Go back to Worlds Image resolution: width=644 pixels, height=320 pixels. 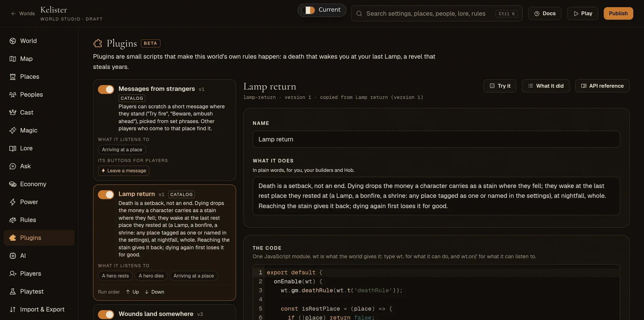point(23,14)
